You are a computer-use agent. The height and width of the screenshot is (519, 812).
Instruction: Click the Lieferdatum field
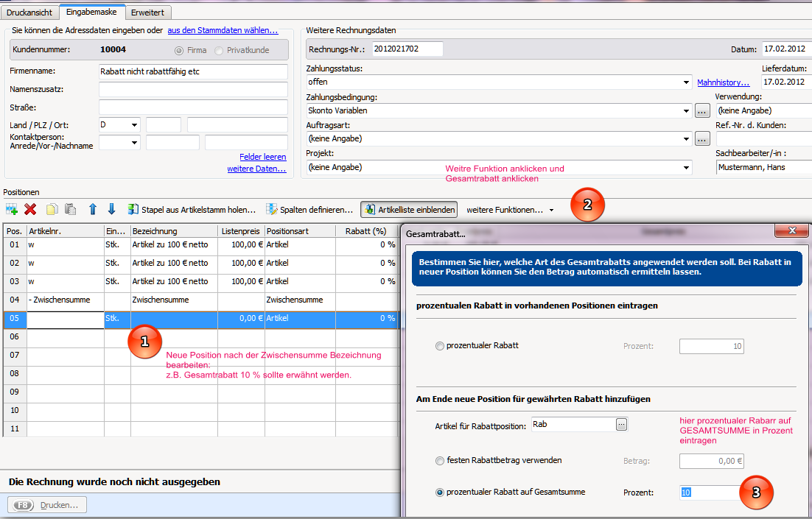(787, 82)
